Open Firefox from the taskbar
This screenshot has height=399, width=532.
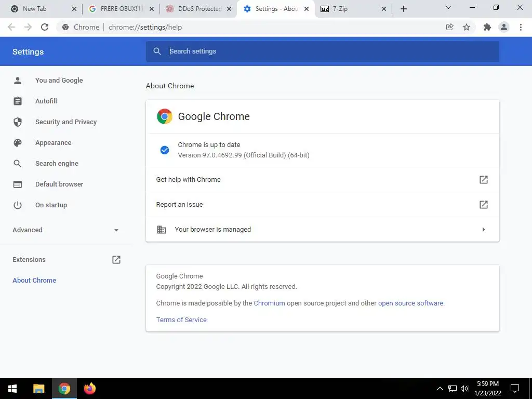click(x=90, y=389)
